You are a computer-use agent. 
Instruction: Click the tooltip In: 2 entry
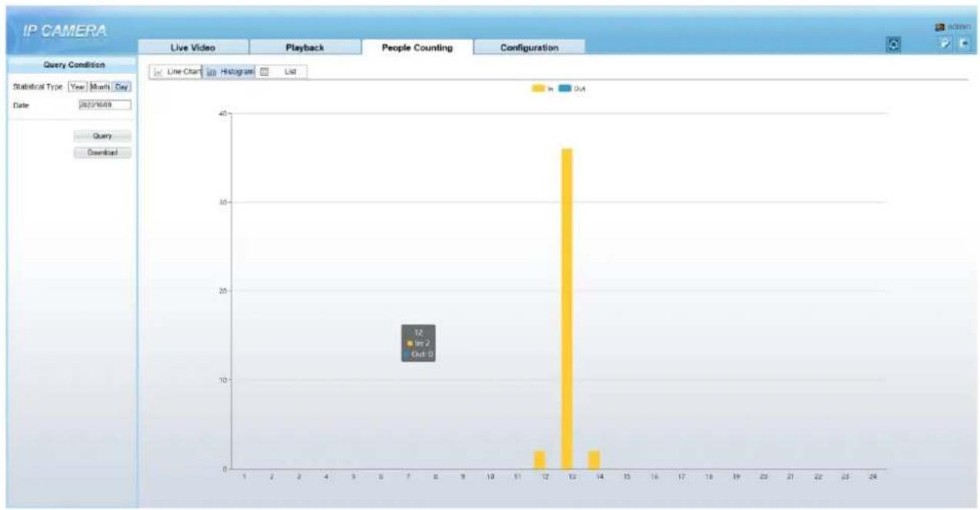click(x=419, y=344)
